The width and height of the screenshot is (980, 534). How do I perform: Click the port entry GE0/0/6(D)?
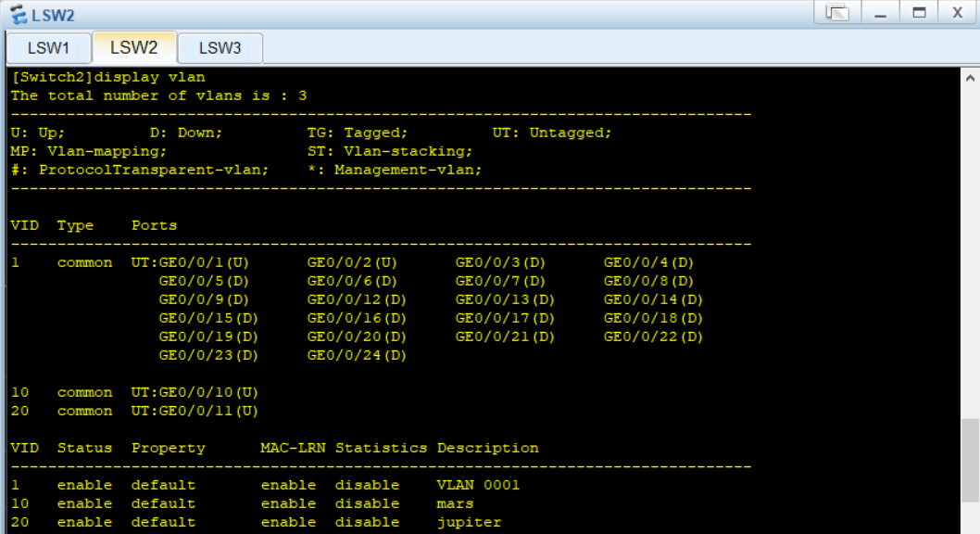(353, 282)
